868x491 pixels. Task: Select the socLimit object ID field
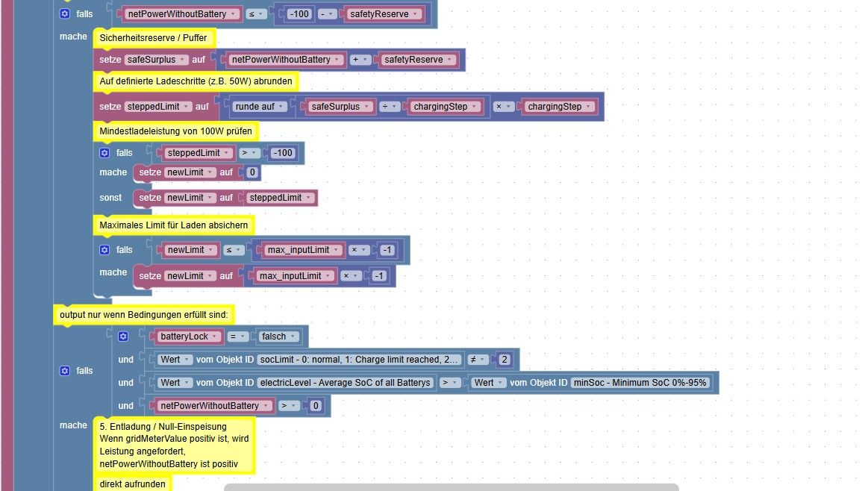(x=359, y=360)
